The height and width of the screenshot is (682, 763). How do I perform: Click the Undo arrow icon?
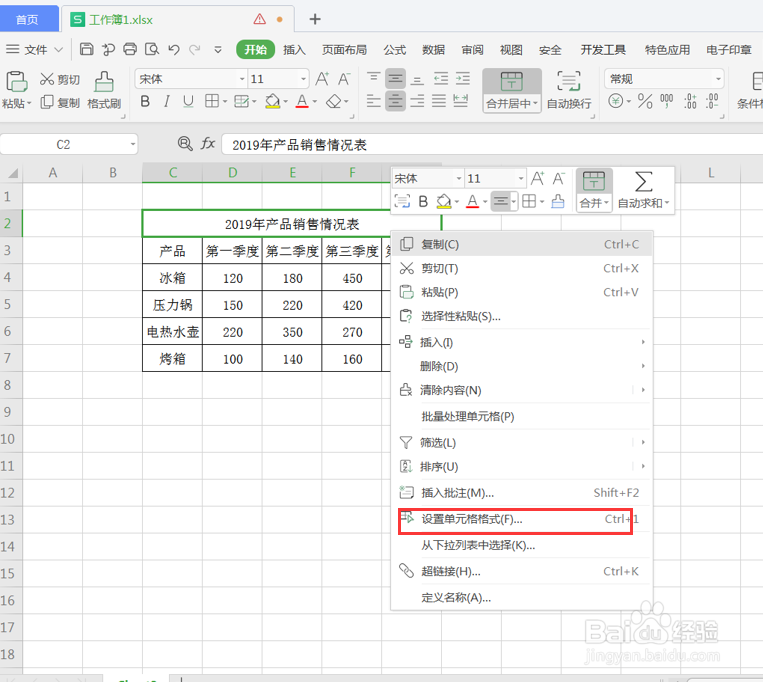174,49
